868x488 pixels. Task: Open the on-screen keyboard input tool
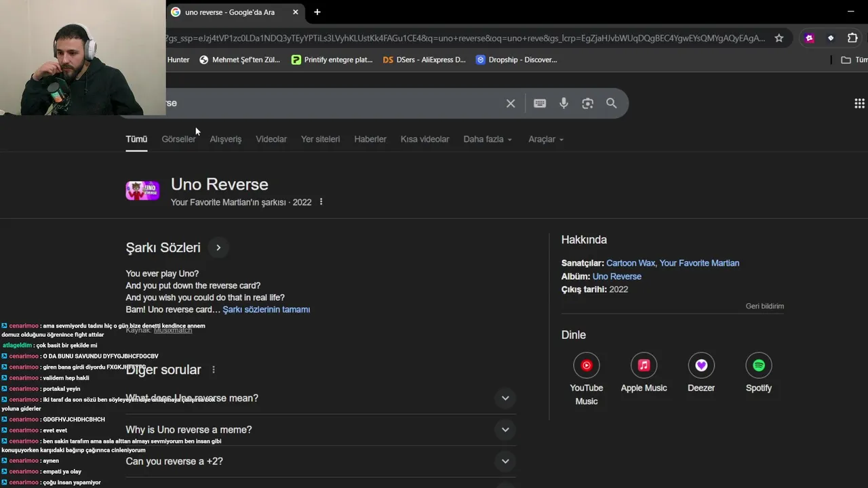click(x=540, y=103)
